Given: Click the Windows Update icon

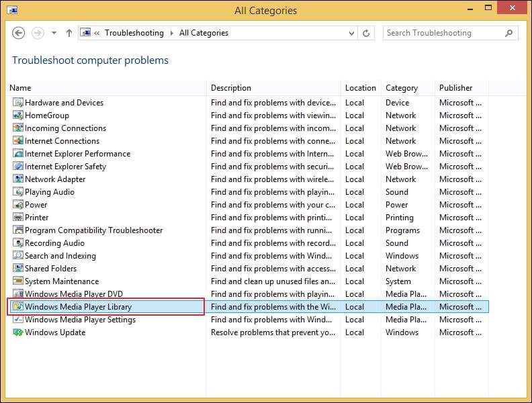Looking at the screenshot, I should tap(18, 332).
